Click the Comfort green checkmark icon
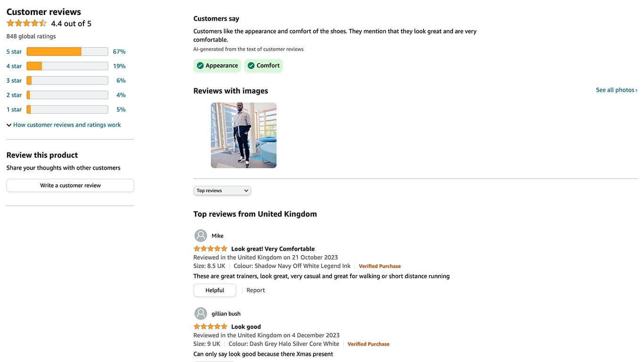Screen dimensions: 644x362 (x=251, y=66)
